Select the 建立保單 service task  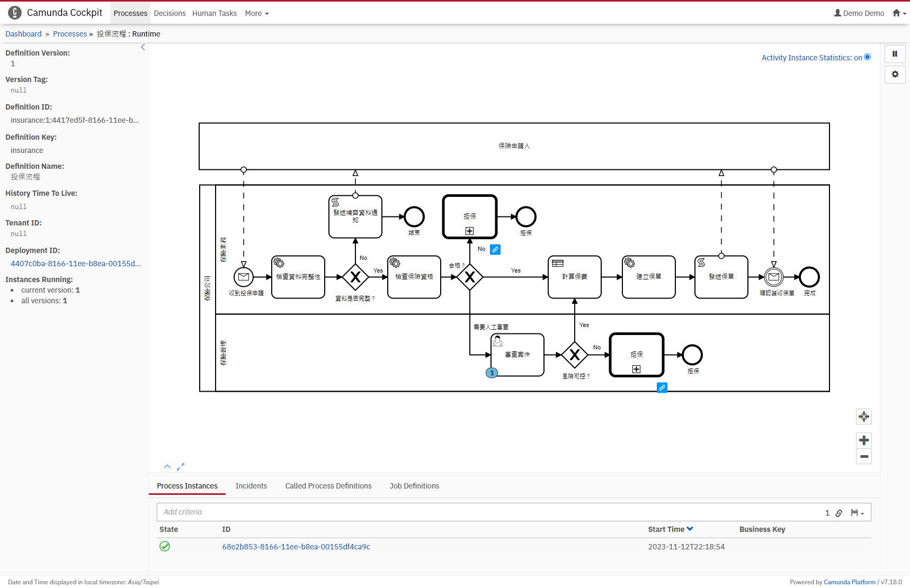[649, 277]
